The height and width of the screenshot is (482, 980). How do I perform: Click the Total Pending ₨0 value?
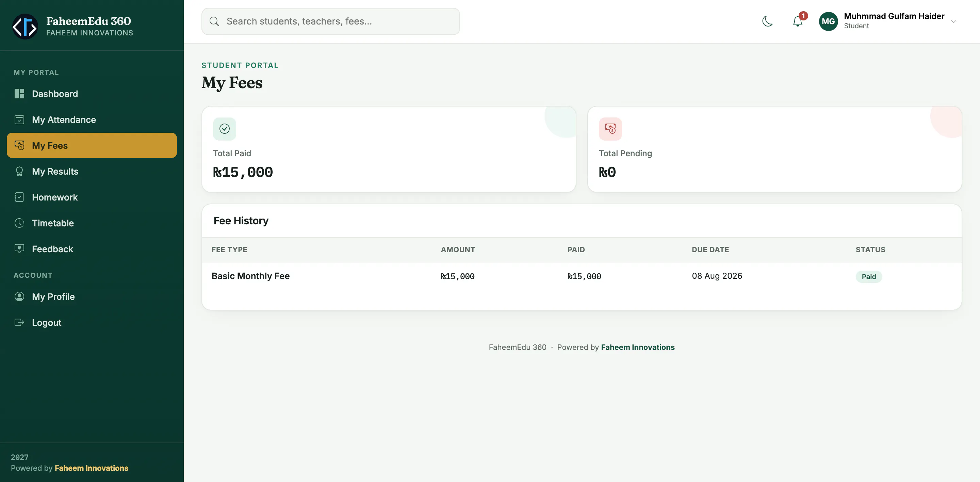(607, 172)
